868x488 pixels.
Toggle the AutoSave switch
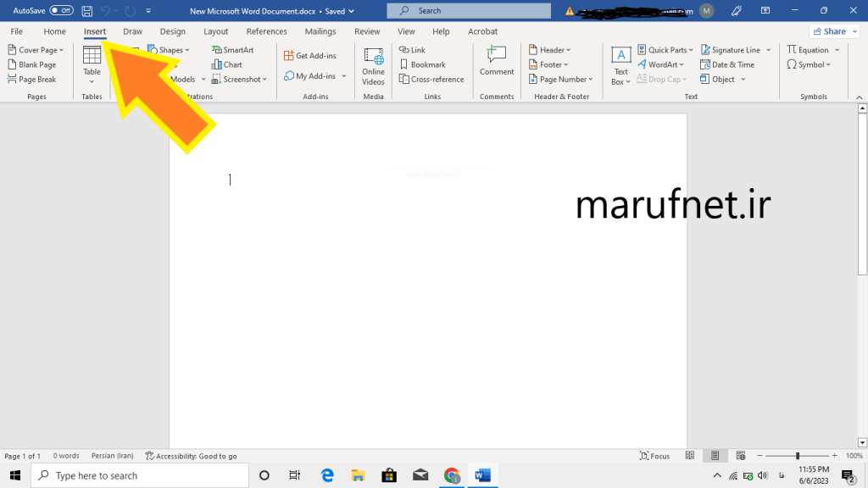point(61,11)
